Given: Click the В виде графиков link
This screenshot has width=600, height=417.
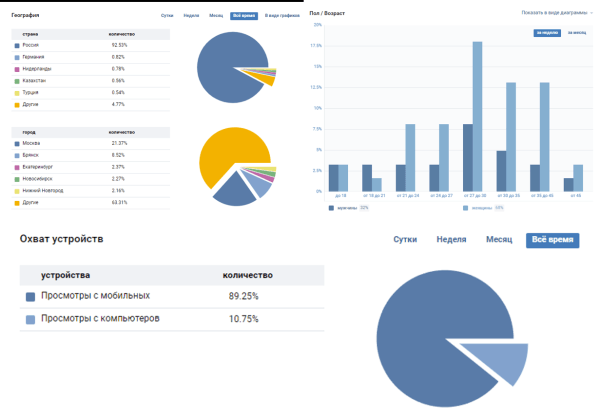Looking at the screenshot, I should [x=279, y=17].
